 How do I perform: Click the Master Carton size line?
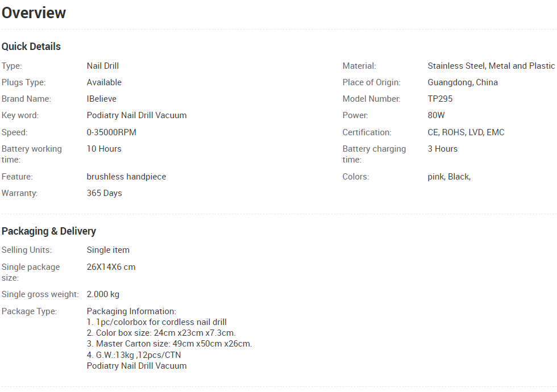point(169,344)
